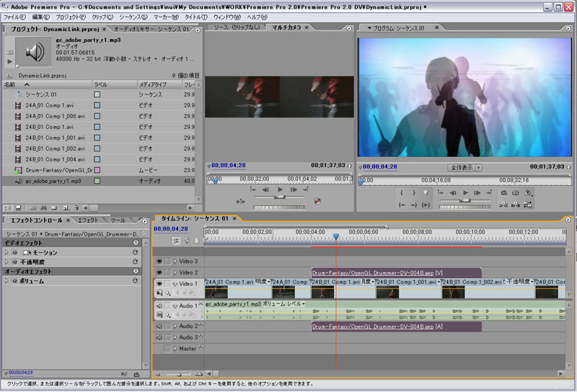Screen dimensions: 577x392
Task: Mute the Audio 2 track speaker
Action: pyautogui.click(x=159, y=326)
